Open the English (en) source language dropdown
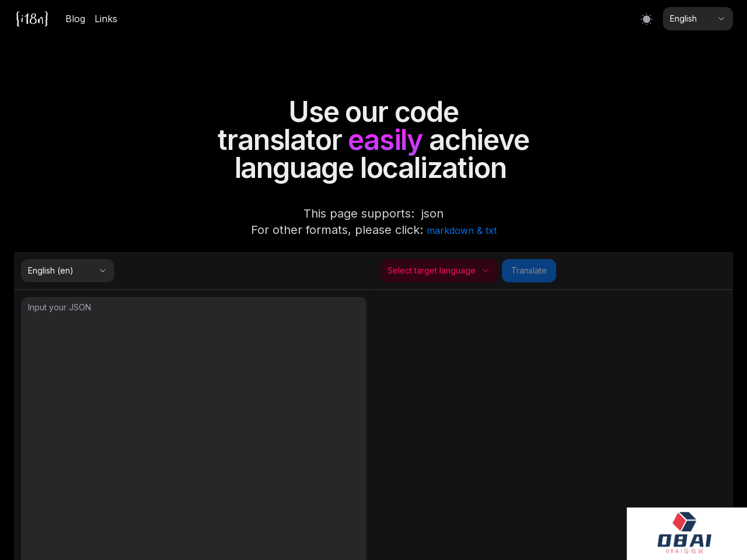The height and width of the screenshot is (560, 747). [68, 271]
